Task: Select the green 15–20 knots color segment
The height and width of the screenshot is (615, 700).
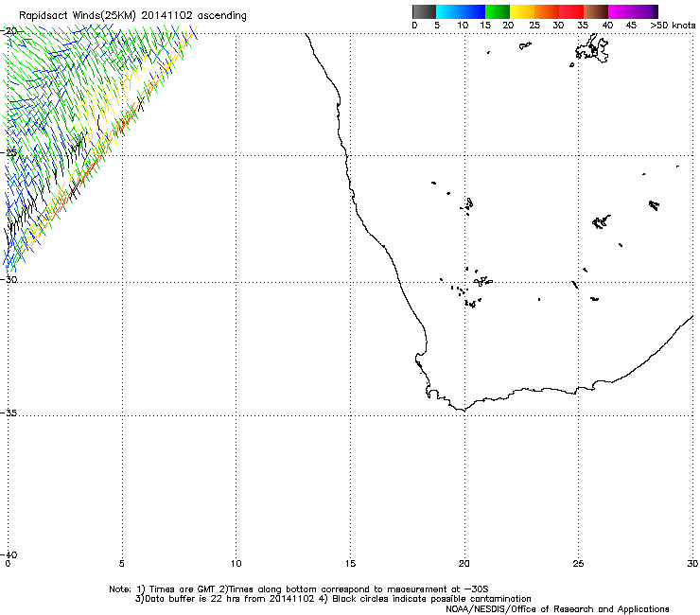Action: (498, 11)
